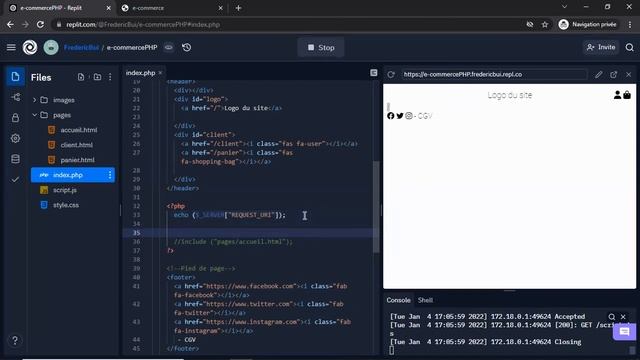Open the Database sidebar icon
Image resolution: width=640 pixels, height=360 pixels.
coord(16,159)
